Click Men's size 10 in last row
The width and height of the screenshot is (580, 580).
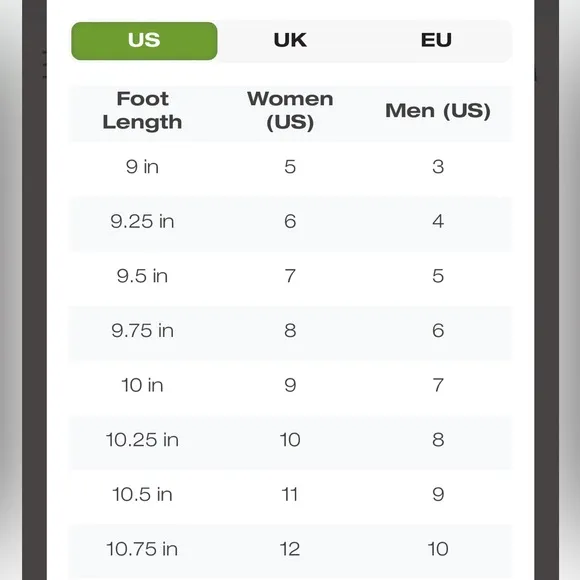[x=438, y=549]
